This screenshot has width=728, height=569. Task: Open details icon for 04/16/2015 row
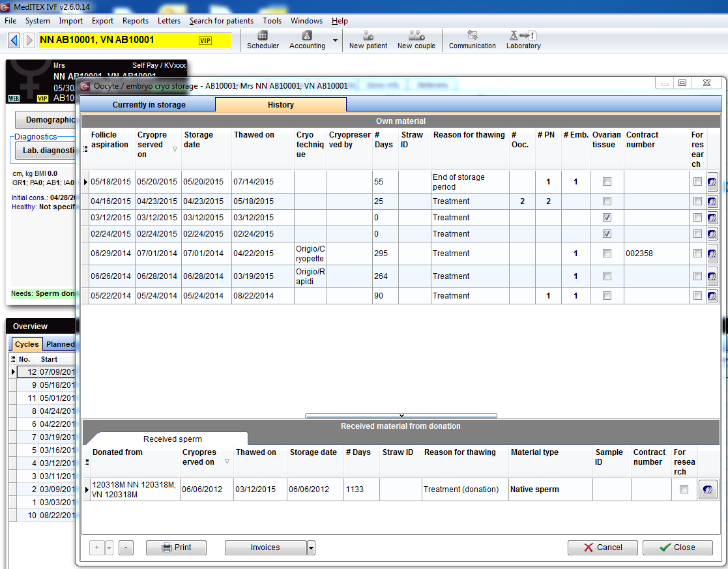pyautogui.click(x=712, y=201)
